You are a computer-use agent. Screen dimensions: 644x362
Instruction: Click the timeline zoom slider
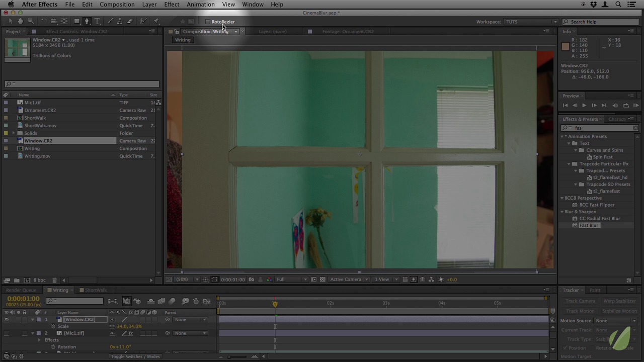pos(237,356)
